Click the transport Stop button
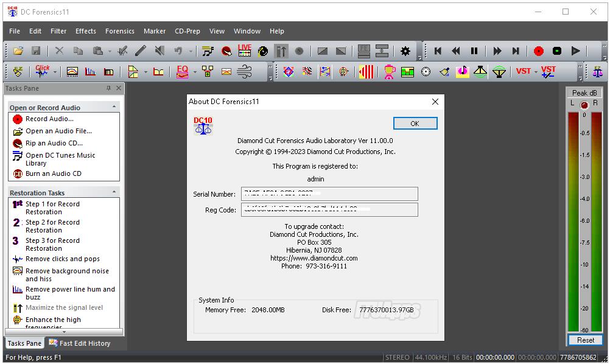The width and height of the screenshot is (610, 364). click(x=557, y=51)
